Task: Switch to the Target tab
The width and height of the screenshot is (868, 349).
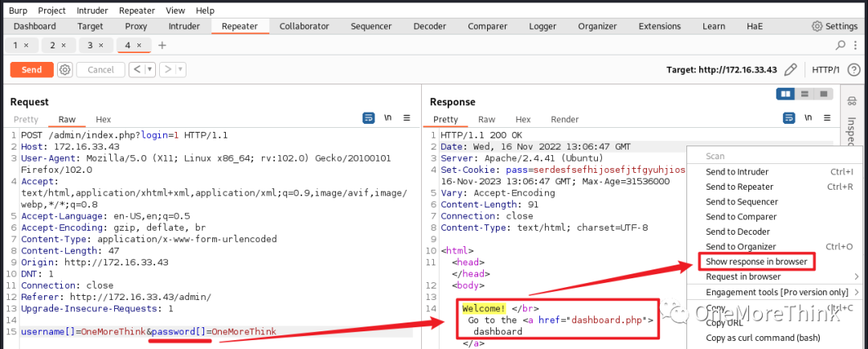Action: (90, 26)
